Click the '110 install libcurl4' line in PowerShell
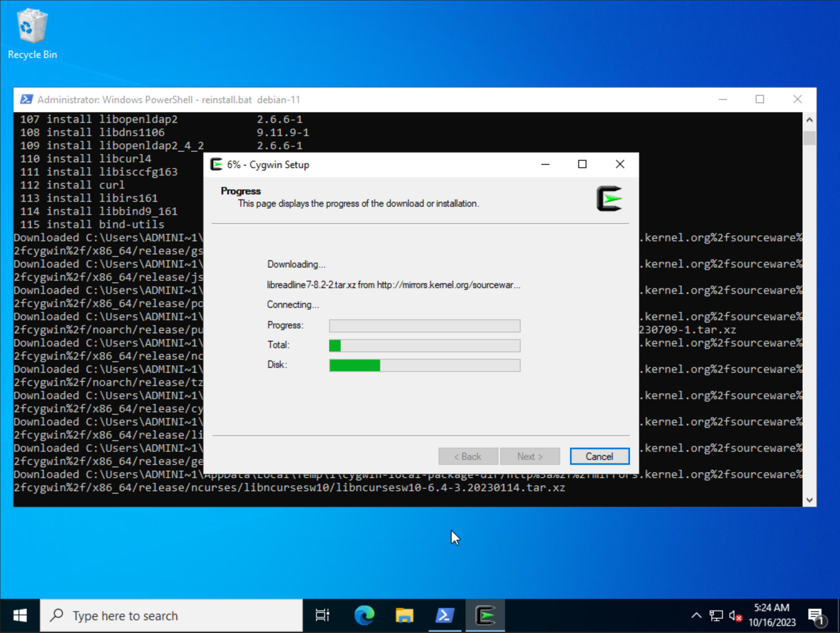The width and height of the screenshot is (840, 633). click(85, 159)
